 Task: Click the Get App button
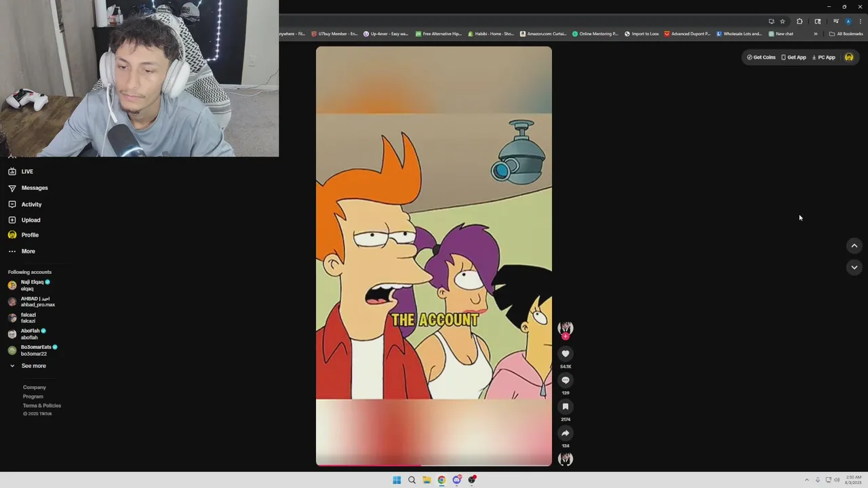[793, 58]
